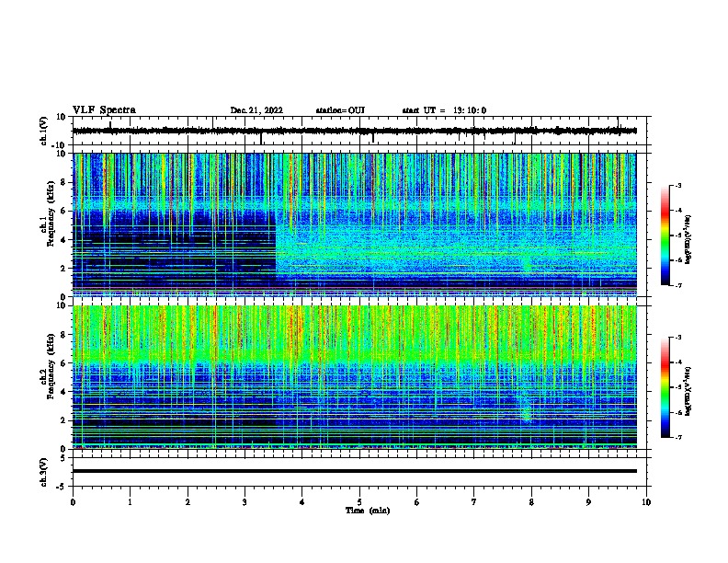Screen dimensions: 728x563
Task: Click time axis tick label "10" at the bottom right
Action: coord(646,502)
